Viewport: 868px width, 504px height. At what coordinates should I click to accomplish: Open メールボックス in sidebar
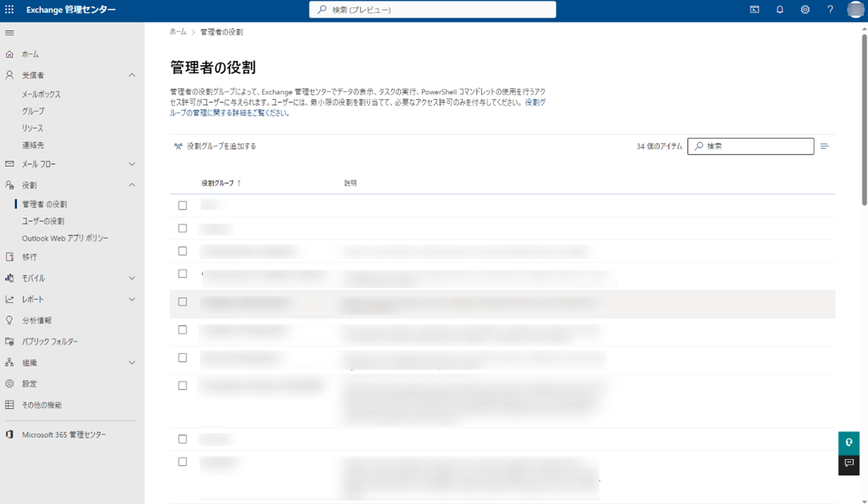[x=41, y=95]
